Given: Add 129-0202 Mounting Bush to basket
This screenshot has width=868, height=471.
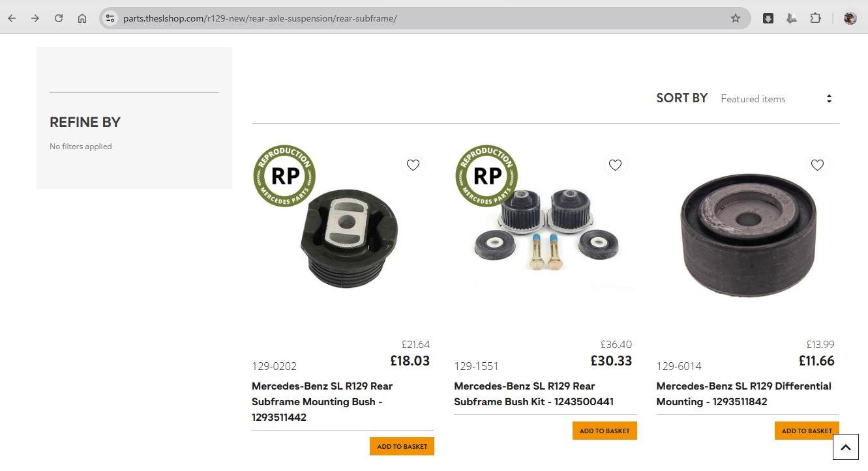Looking at the screenshot, I should pyautogui.click(x=402, y=446).
